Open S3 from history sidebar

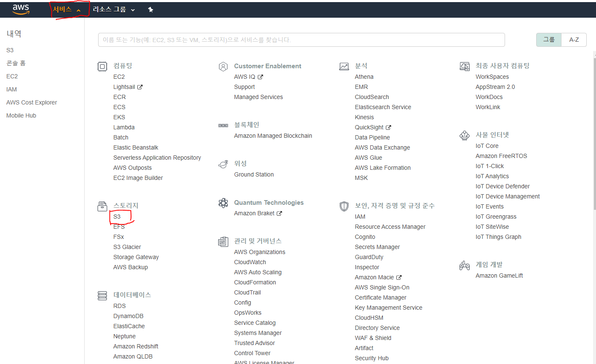10,50
